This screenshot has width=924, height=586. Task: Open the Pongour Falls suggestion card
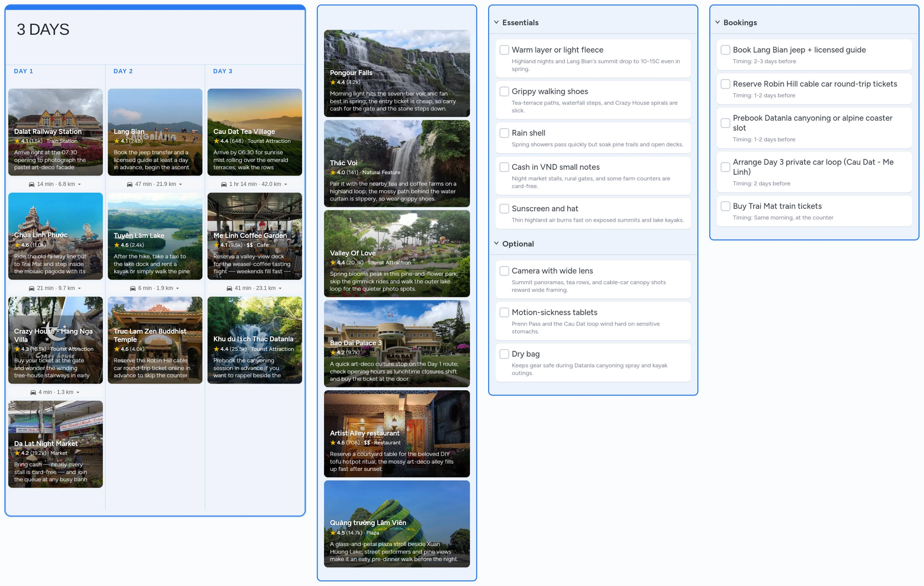[x=397, y=73]
